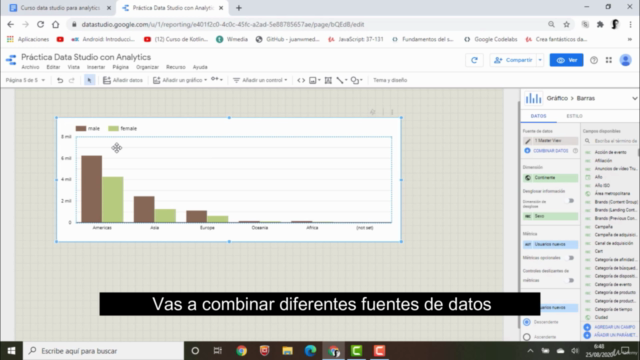Click the Continente dimension chip
640x360 pixels.
tap(550, 178)
